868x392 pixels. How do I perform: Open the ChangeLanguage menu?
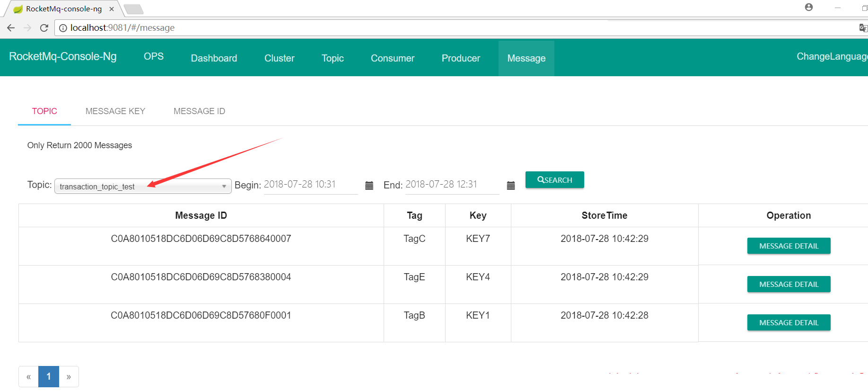pyautogui.click(x=832, y=56)
